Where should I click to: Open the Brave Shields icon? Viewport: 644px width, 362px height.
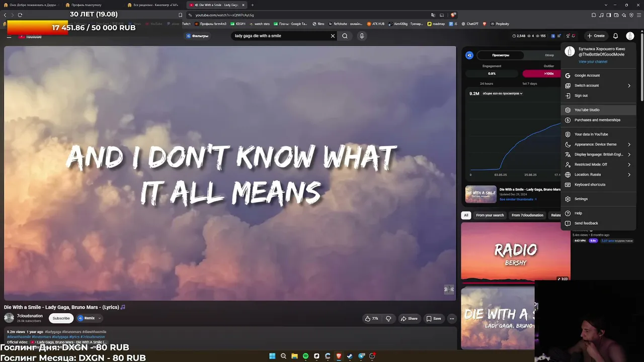[x=453, y=15]
